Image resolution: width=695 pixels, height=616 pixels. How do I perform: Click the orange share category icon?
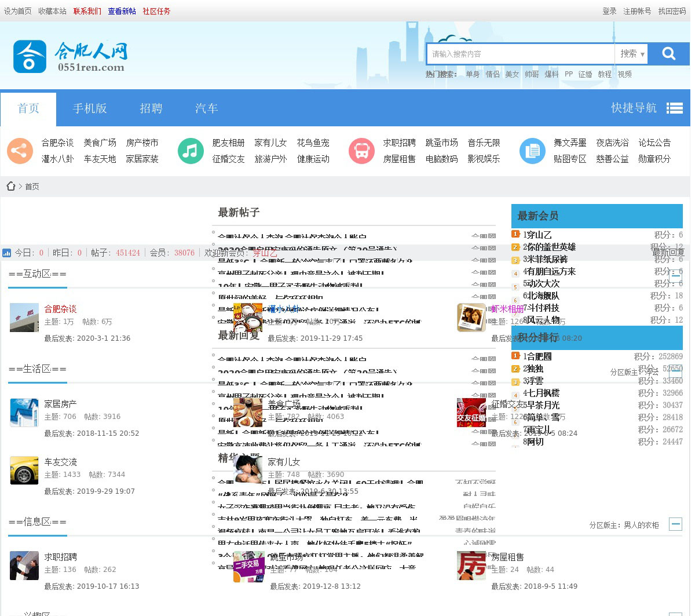coord(20,151)
